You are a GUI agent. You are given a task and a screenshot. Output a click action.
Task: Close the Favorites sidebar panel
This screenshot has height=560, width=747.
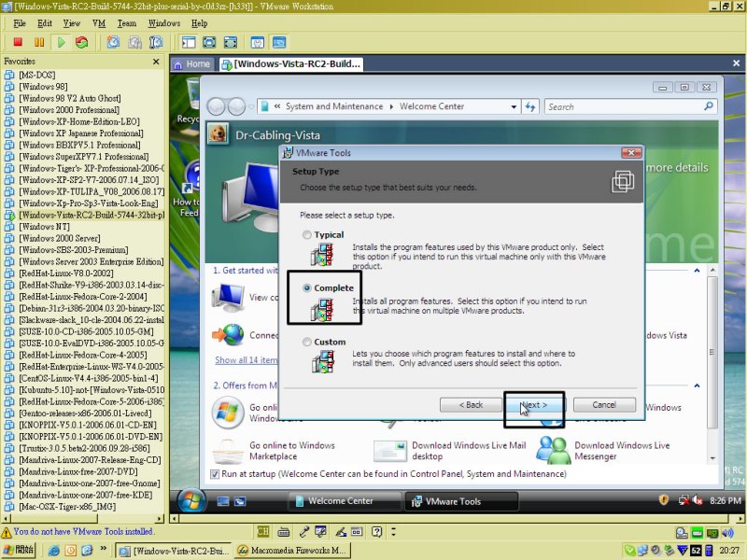156,62
